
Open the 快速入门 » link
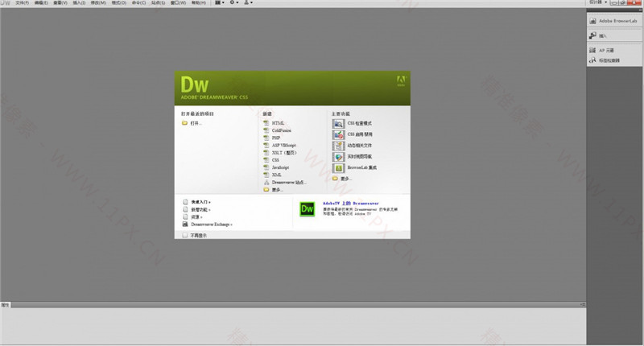point(196,202)
